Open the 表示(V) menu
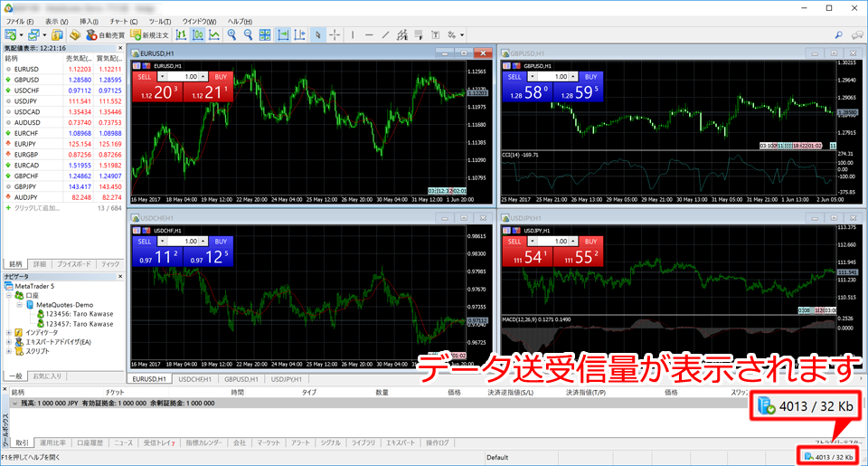Viewport: 868px width, 466px height. coord(56,21)
